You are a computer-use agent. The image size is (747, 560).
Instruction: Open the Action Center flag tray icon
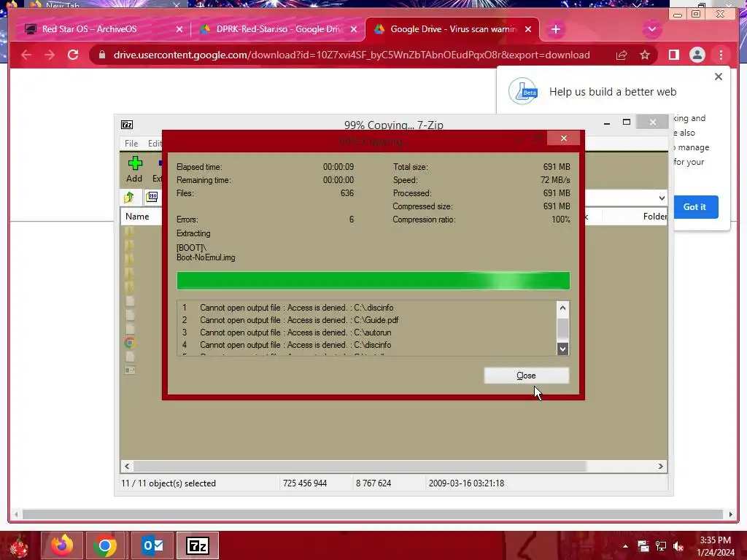coord(643,546)
